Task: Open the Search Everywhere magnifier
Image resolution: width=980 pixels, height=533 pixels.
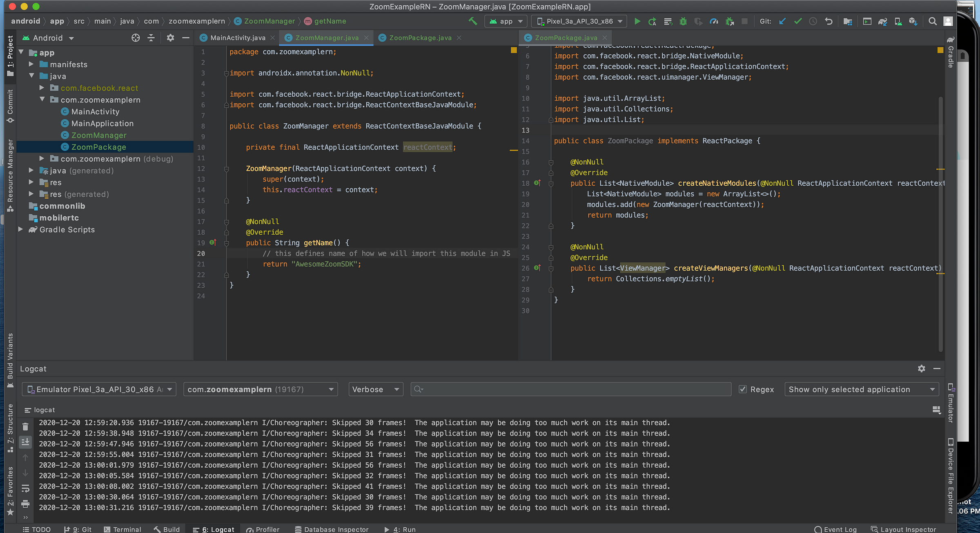Action: 933,21
